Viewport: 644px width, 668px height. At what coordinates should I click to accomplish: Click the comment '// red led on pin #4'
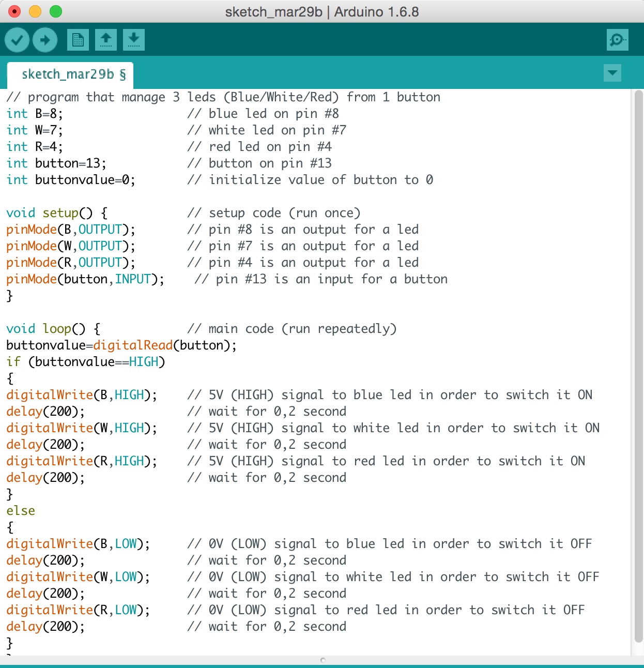tap(259, 147)
